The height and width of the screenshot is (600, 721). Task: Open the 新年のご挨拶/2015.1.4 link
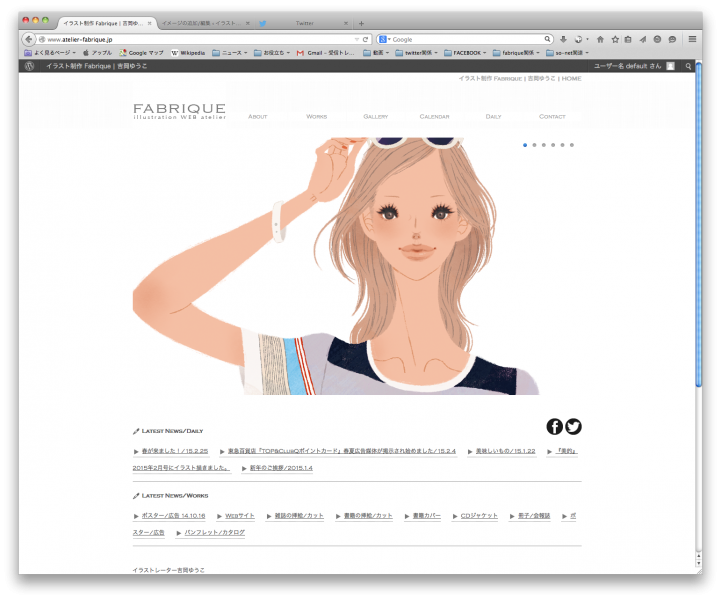click(x=281, y=468)
